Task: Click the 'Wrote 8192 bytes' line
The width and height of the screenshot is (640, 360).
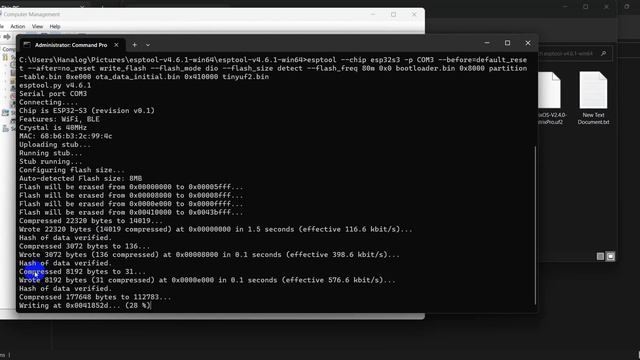Action: tap(207, 280)
